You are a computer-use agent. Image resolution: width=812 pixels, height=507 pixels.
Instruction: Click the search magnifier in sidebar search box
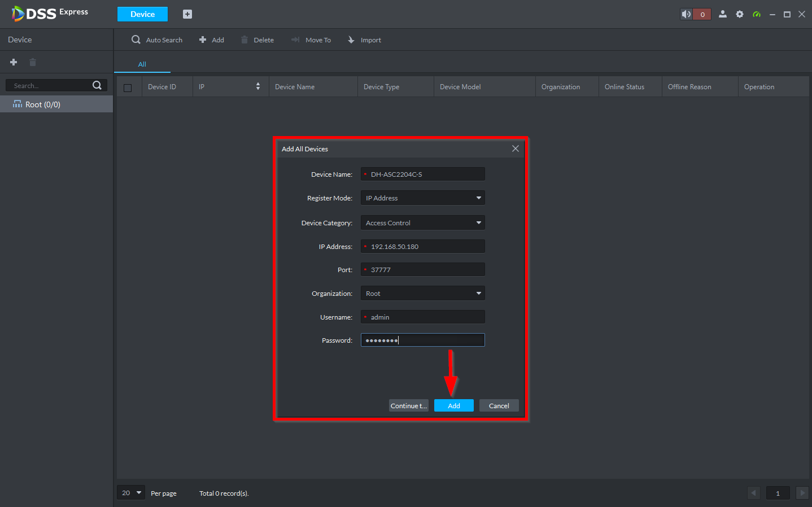pos(97,85)
